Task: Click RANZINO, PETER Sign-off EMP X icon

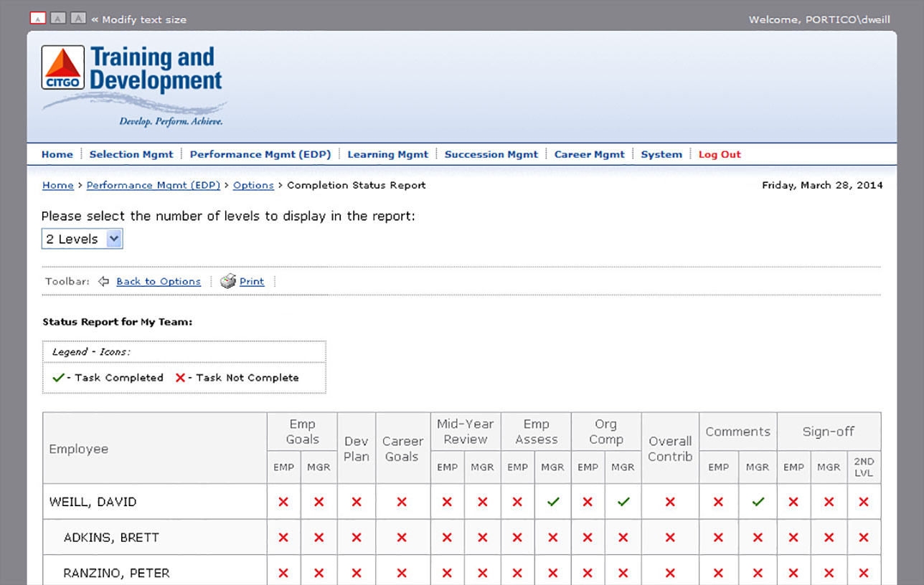Action: (x=793, y=573)
